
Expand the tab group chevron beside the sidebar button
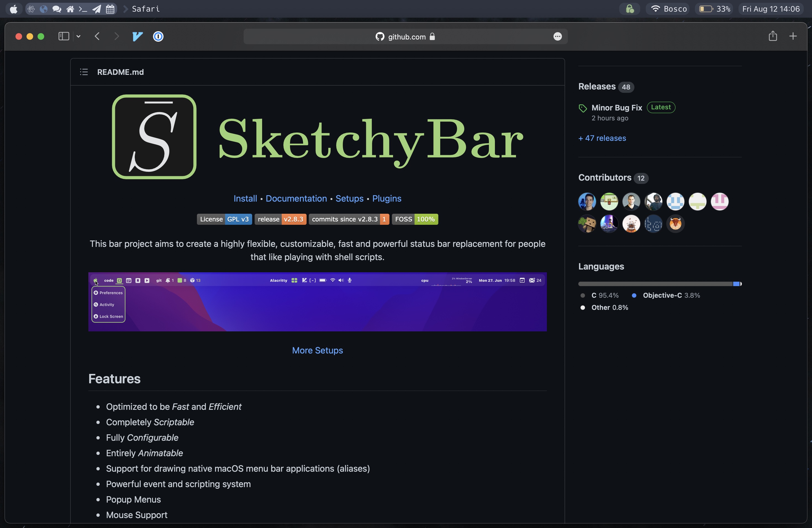pyautogui.click(x=79, y=36)
